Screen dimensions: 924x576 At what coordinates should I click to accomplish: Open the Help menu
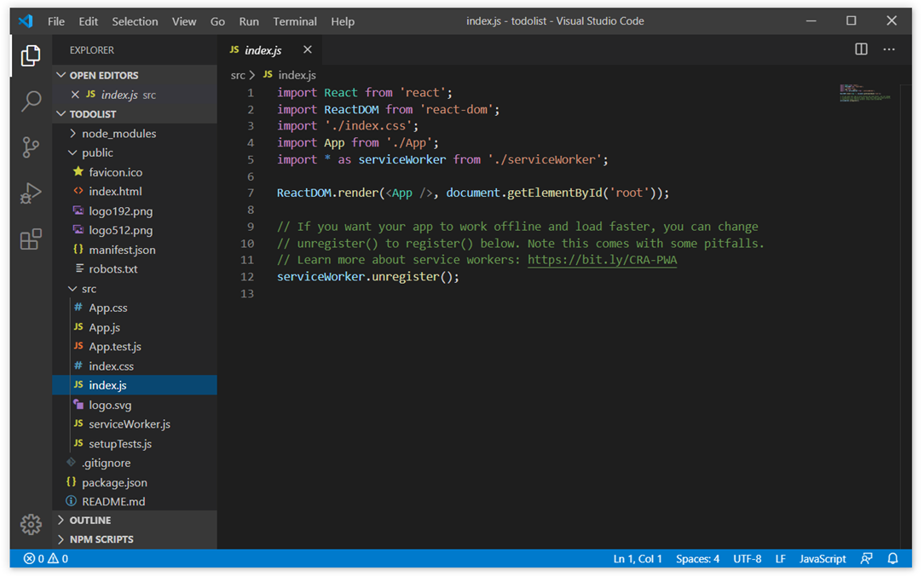(x=343, y=21)
